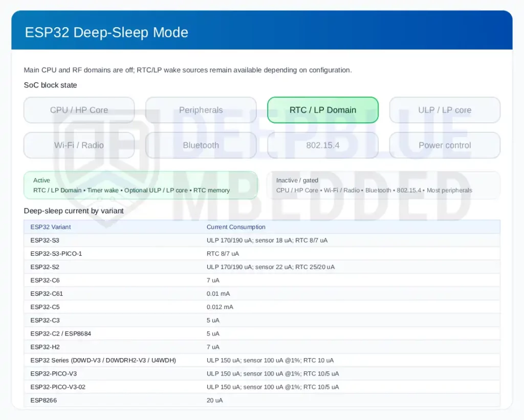Click the ESP32 Deep-Sleep Mode title
Image resolution: width=524 pixels, height=420 pixels.
pos(106,32)
